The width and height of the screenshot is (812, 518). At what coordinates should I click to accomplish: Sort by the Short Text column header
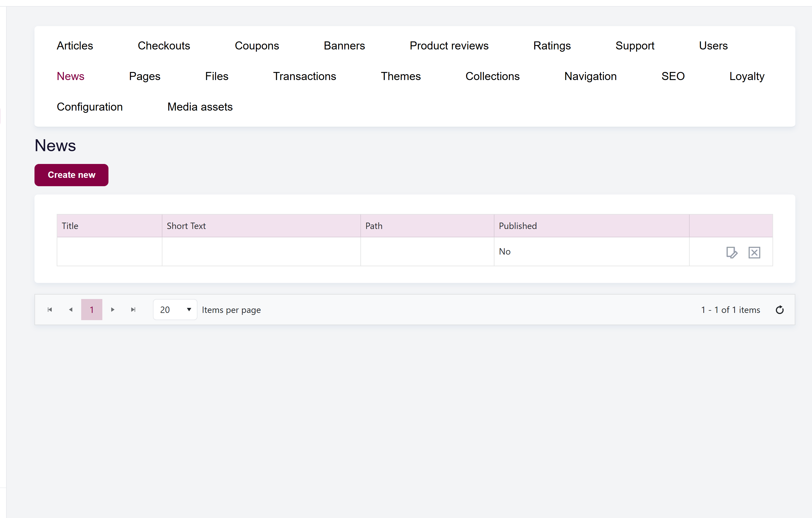tap(261, 225)
